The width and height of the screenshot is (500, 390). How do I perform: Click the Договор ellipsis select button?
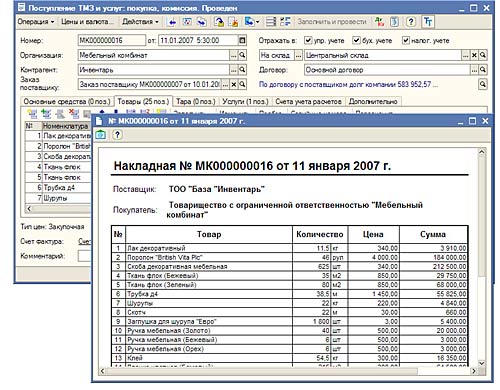(x=474, y=70)
